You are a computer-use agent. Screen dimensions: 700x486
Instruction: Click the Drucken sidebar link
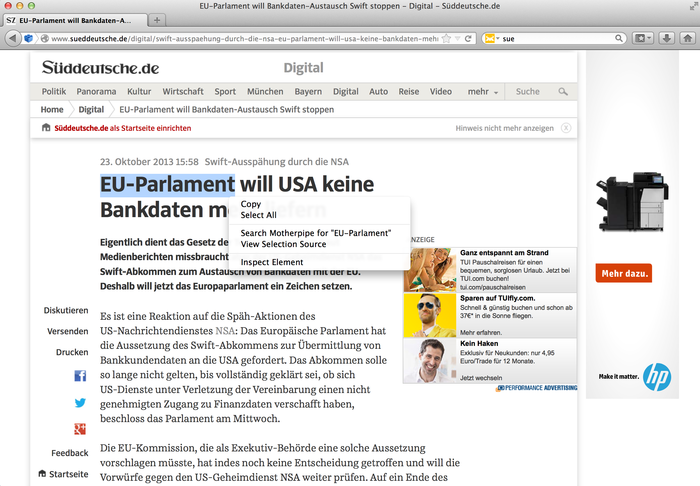pyautogui.click(x=72, y=352)
